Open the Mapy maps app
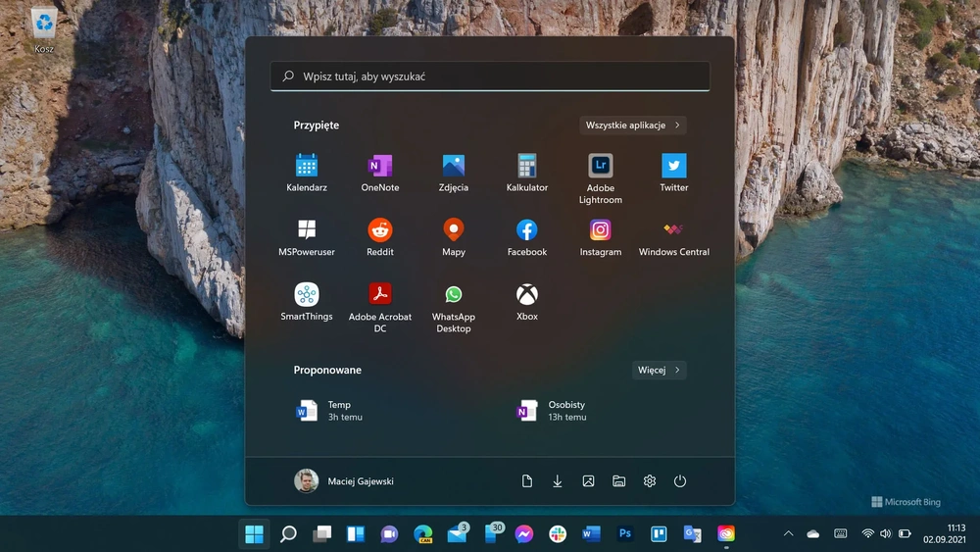 point(453,237)
